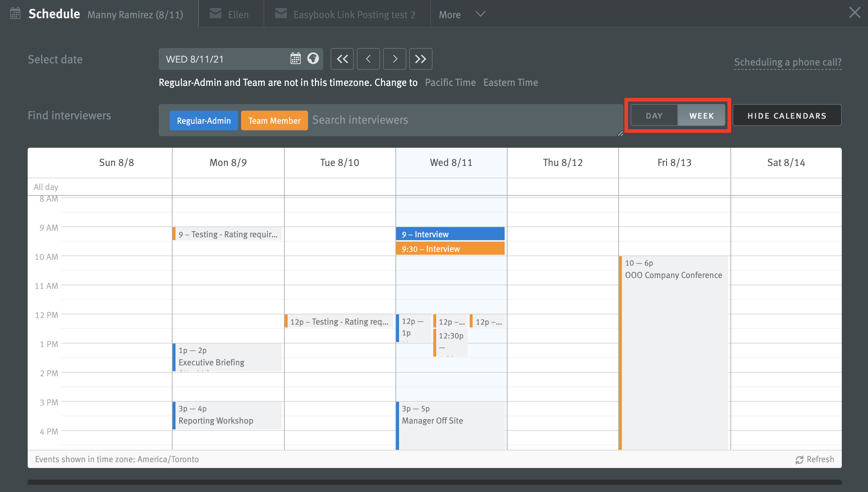Jump back a week with double-left arrow
This screenshot has width=868, height=492.
(342, 59)
